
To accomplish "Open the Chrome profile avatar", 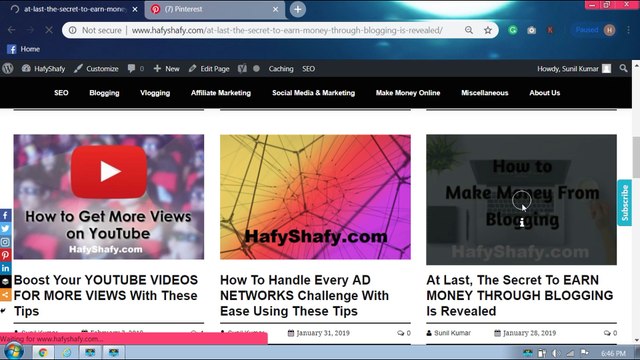I will tap(609, 30).
